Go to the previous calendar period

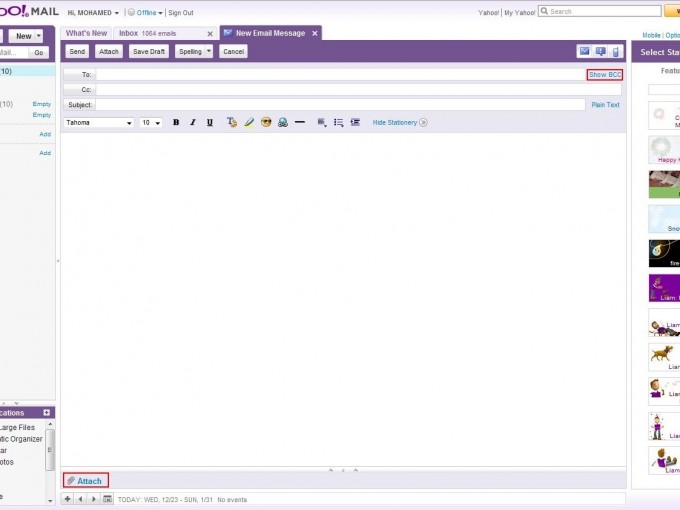[x=80, y=499]
